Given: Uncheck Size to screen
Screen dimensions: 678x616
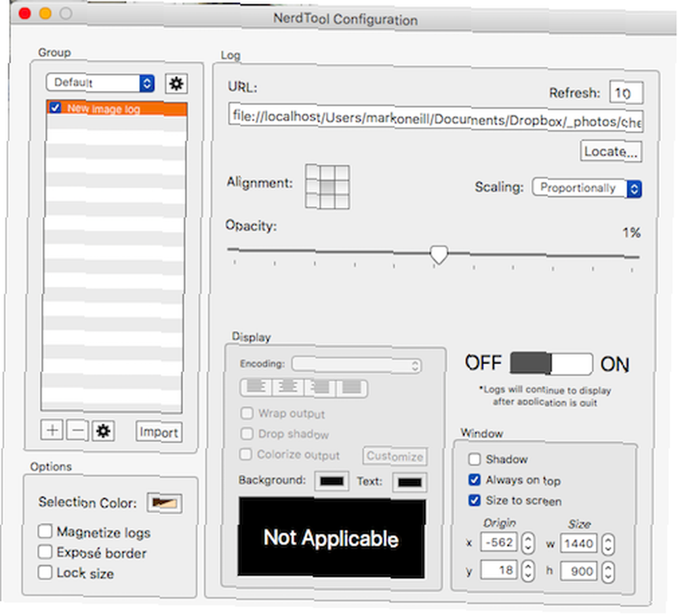Looking at the screenshot, I should pos(475,501).
